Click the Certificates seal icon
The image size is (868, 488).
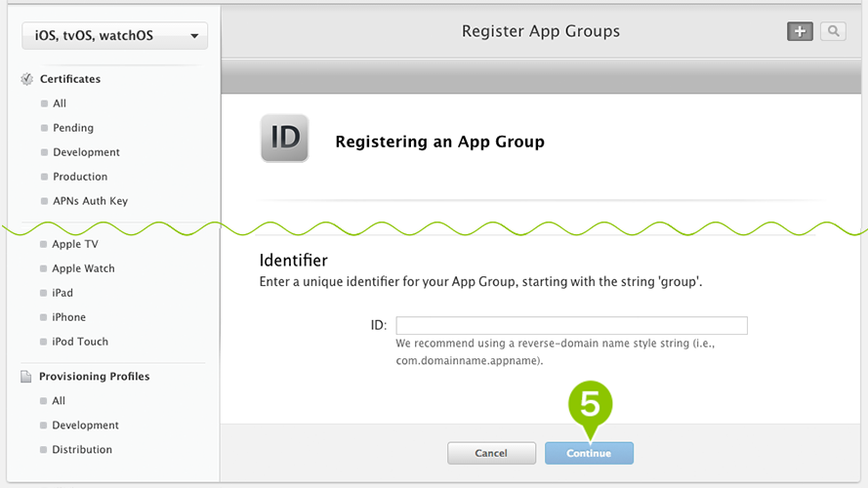click(26, 79)
